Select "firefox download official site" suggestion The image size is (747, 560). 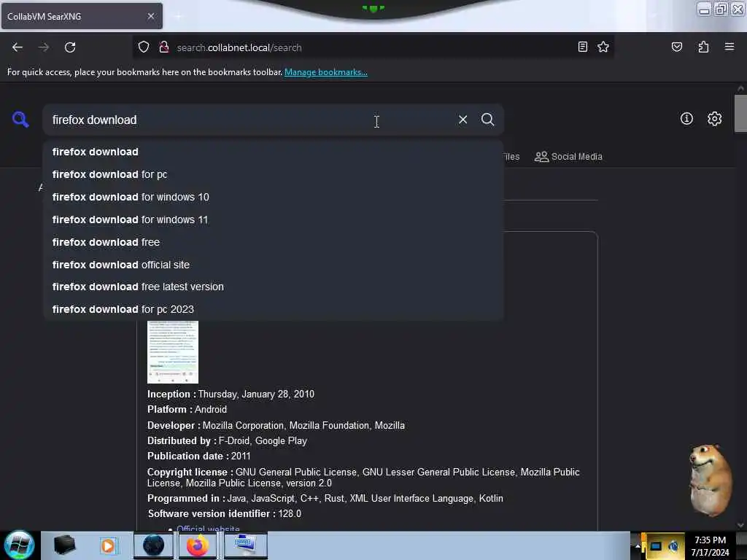[274, 265]
